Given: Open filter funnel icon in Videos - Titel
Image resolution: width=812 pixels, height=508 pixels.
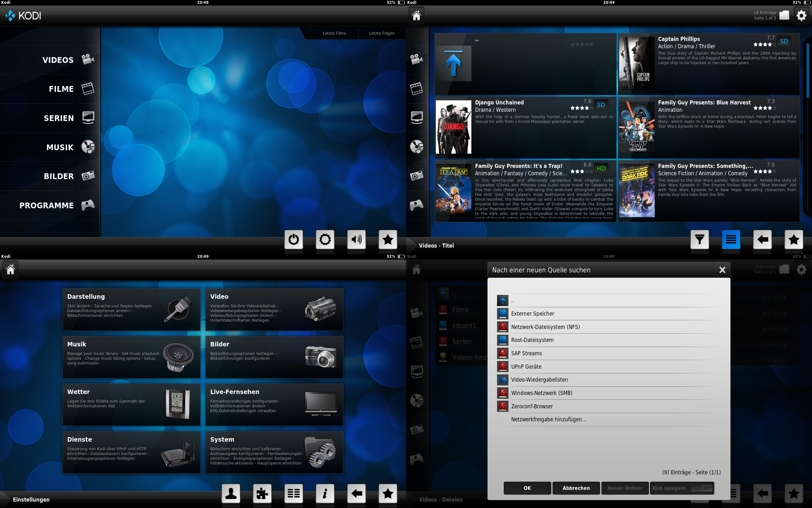Looking at the screenshot, I should (x=700, y=239).
